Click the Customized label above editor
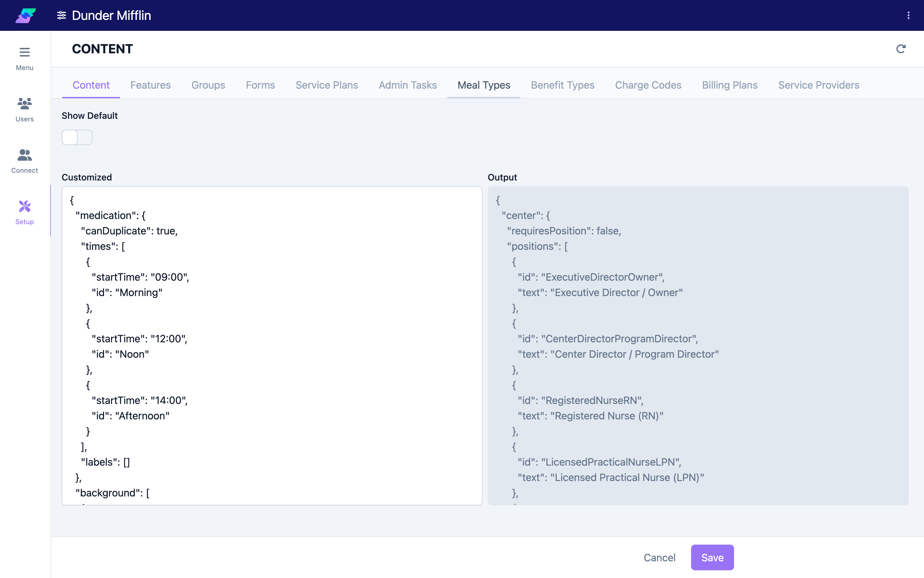This screenshot has width=924, height=578. 87,177
